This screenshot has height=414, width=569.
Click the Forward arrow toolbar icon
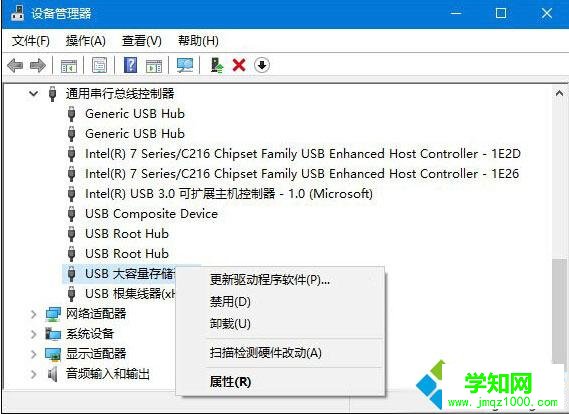pyautogui.click(x=38, y=66)
